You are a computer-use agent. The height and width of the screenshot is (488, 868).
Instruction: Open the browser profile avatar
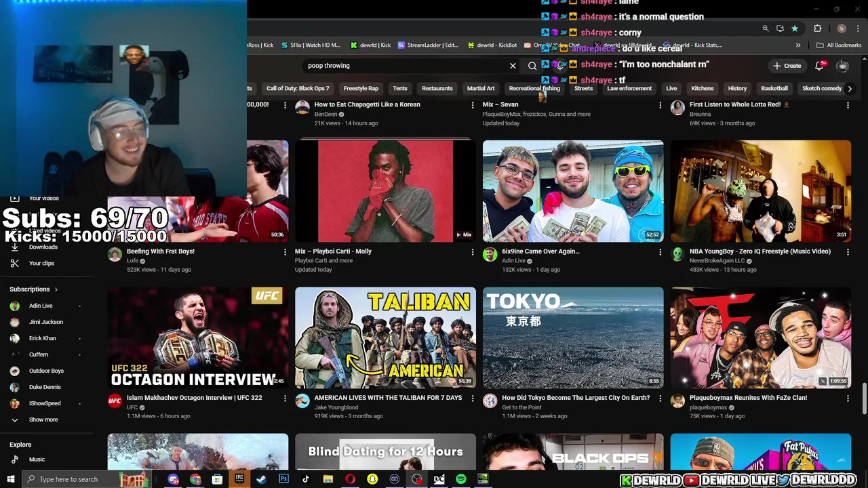pos(842,28)
